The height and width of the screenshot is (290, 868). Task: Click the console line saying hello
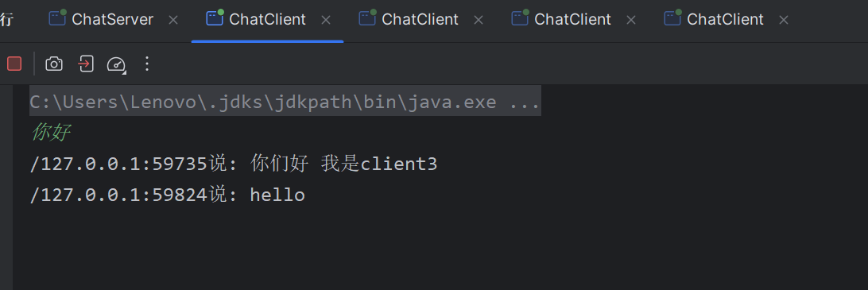coord(167,195)
